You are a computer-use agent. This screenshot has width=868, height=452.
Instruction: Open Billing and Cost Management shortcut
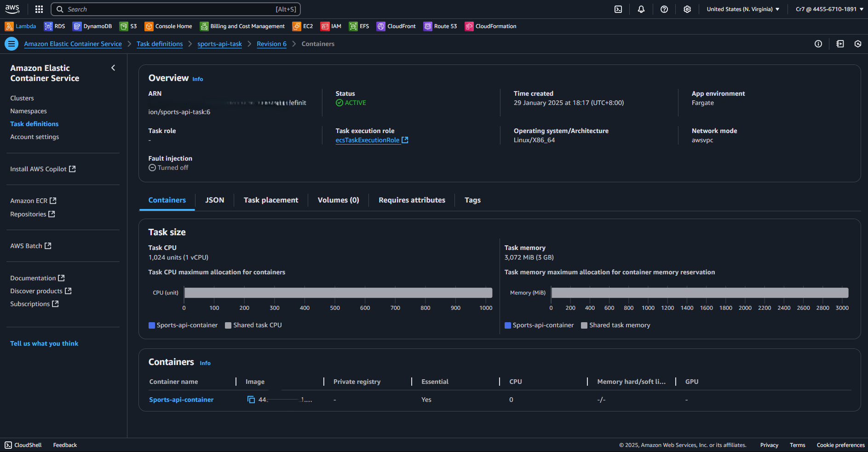coord(242,26)
